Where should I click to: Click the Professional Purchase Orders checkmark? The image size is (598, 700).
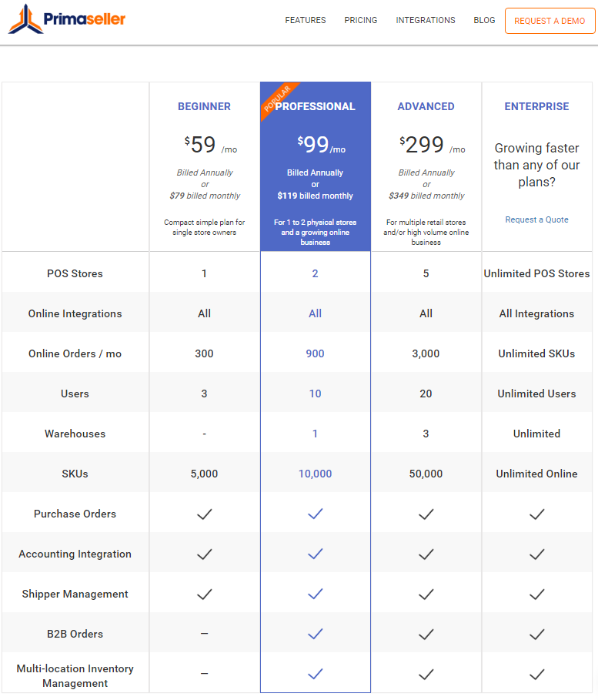click(315, 514)
